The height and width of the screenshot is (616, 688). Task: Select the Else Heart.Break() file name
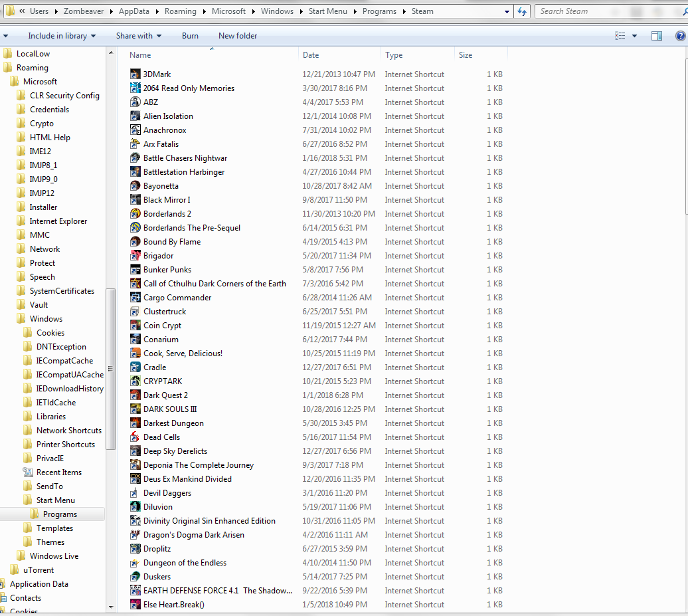[174, 605]
